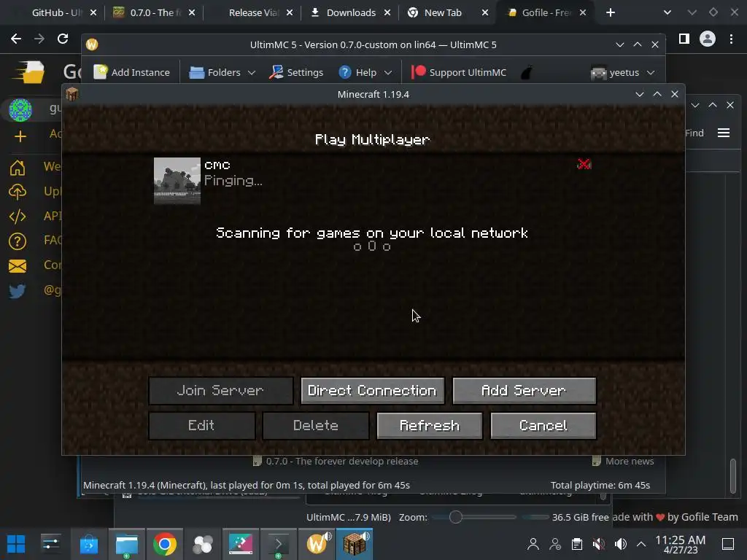This screenshot has height=560, width=747.
Task: Open the browser three-dot menu
Action: coord(731,39)
